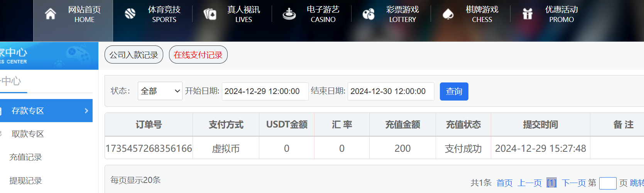Image resolution: width=644 pixels, height=193 pixels.
Task: Open 提现记录 in the sidebar
Action: coord(25,181)
